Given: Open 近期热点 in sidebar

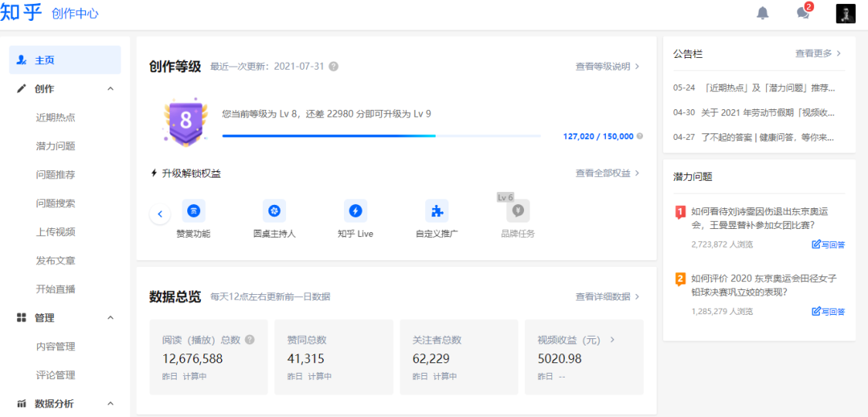Looking at the screenshot, I should click(x=55, y=117).
